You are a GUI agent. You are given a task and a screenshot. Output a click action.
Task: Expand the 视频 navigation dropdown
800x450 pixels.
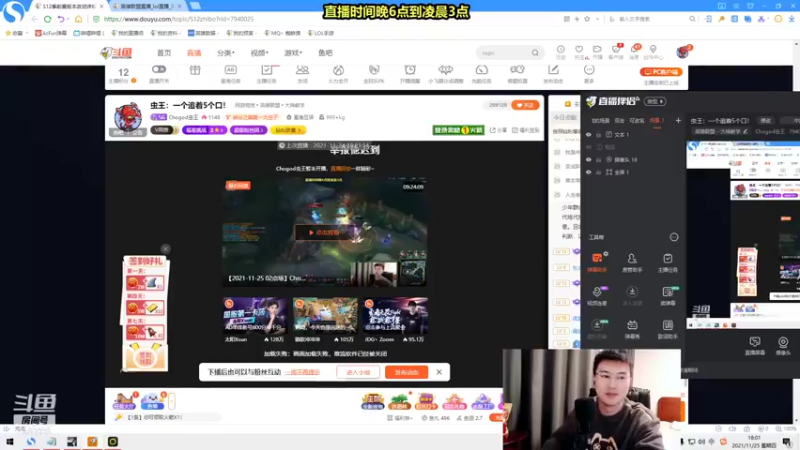coord(259,53)
